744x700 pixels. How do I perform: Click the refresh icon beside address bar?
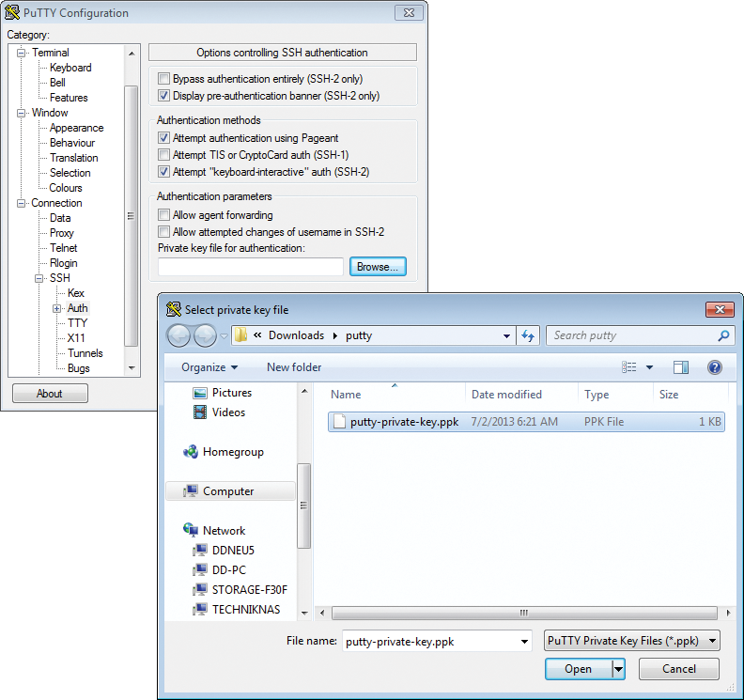point(528,335)
